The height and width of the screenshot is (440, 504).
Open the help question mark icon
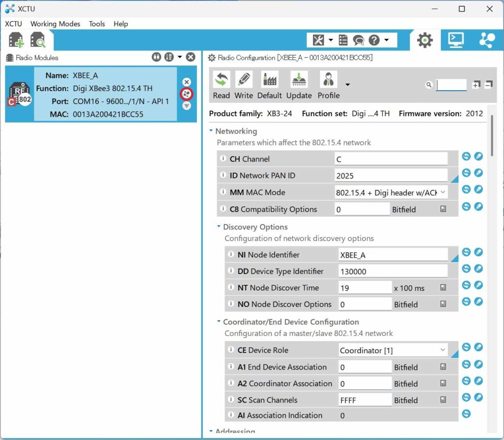click(x=374, y=40)
